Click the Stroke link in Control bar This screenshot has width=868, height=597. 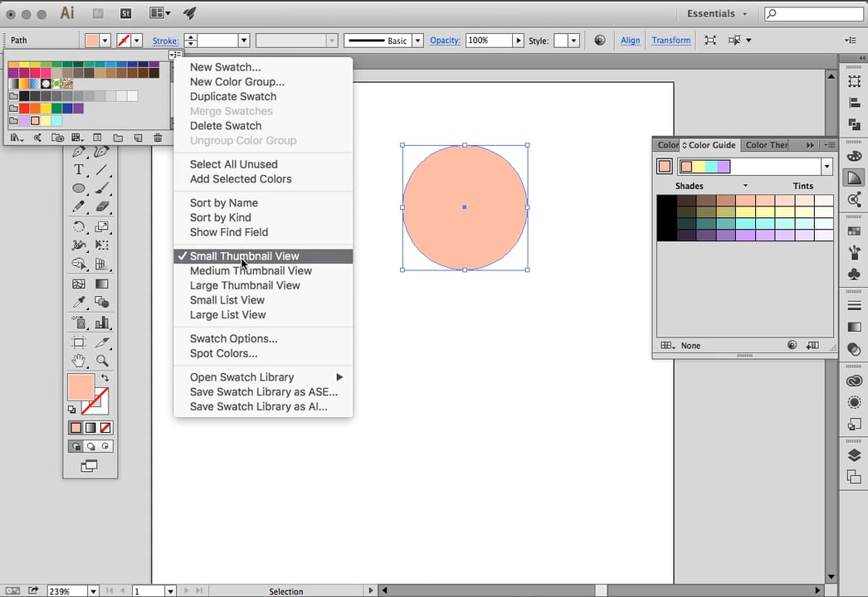(165, 41)
